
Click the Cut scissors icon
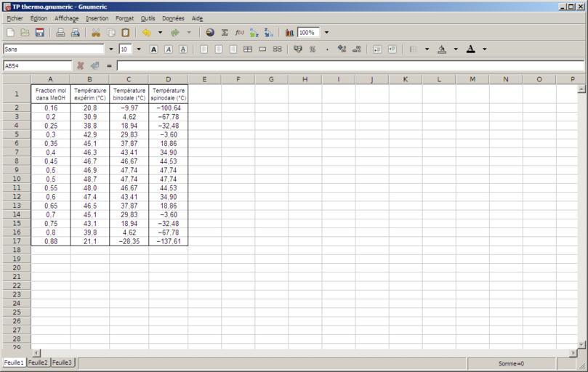click(x=95, y=33)
